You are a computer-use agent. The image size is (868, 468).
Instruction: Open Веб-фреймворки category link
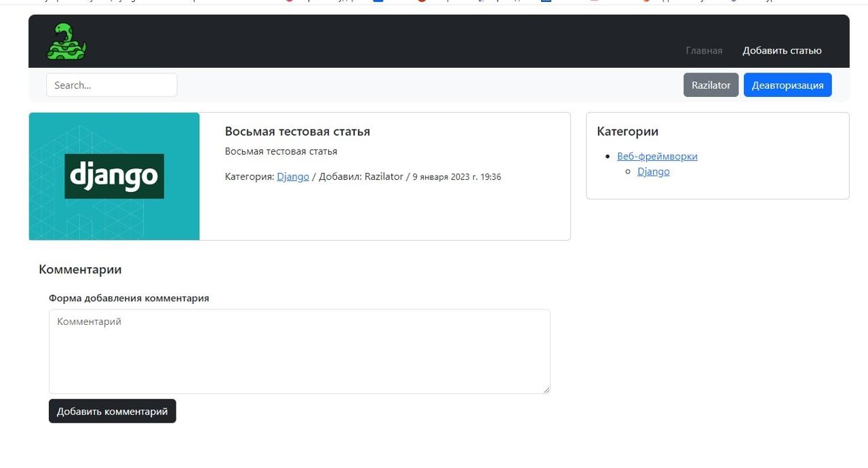(657, 156)
